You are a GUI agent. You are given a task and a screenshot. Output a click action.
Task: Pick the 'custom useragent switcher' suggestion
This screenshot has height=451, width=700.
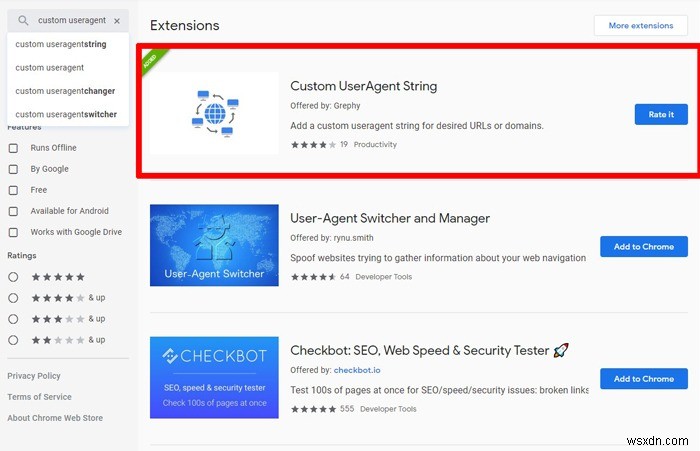65,114
